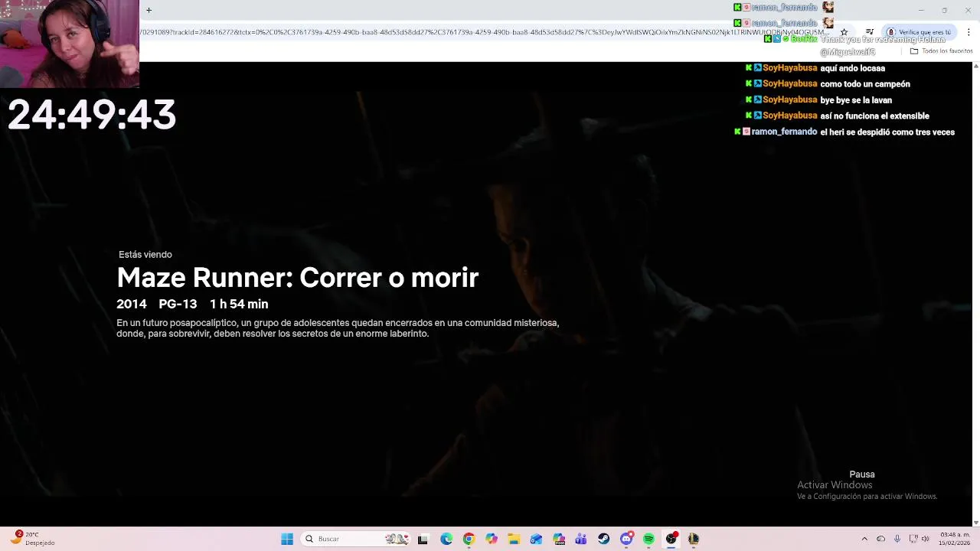980x551 pixels.
Task: Click the 2014 release year text
Action: [132, 304]
